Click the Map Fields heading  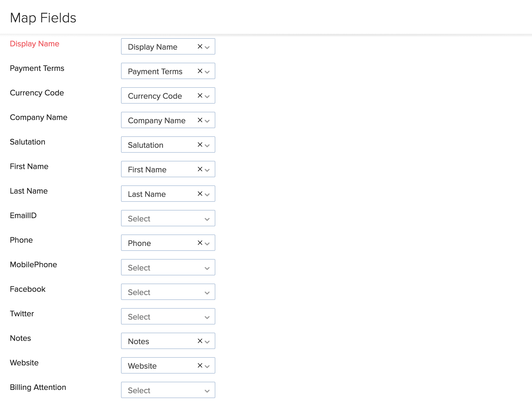pos(43,17)
